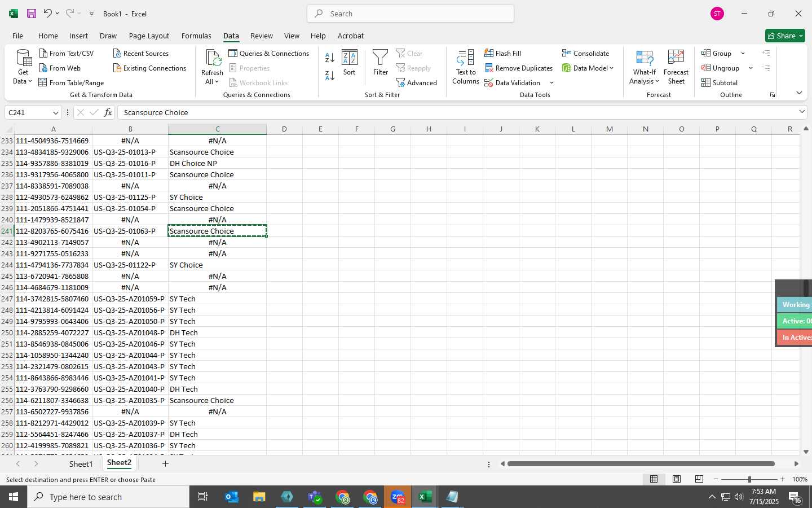Apply Flash Fill
The width and height of the screenshot is (812, 508).
[x=503, y=53]
